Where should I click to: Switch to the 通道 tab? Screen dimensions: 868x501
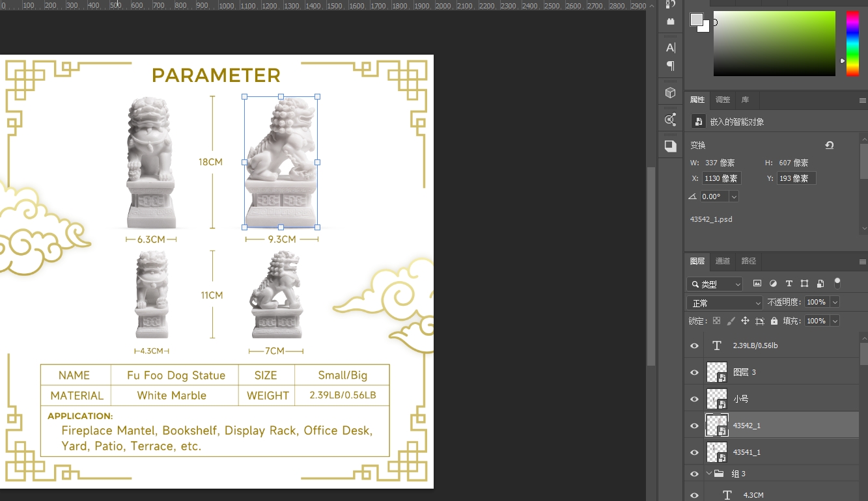point(723,261)
